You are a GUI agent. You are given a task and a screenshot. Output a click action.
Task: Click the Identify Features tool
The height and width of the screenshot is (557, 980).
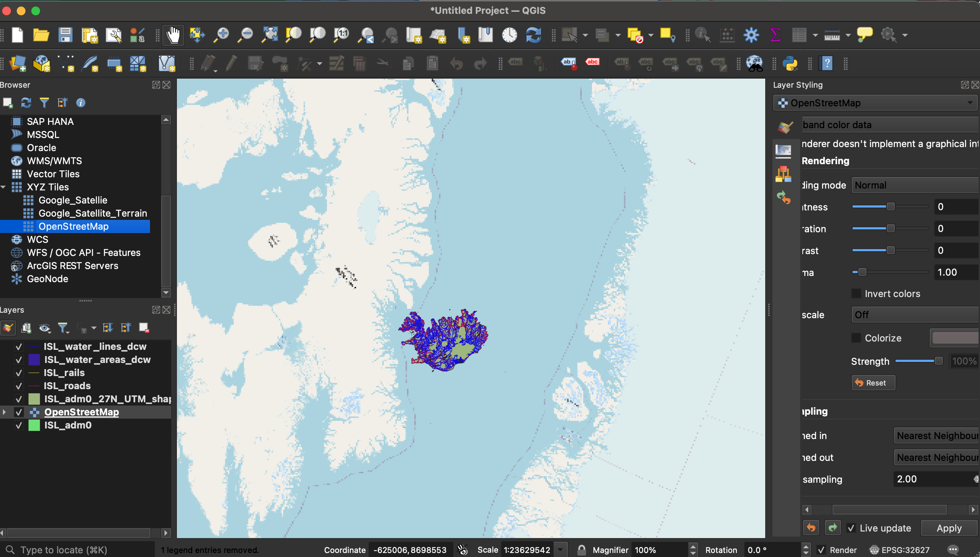tap(703, 35)
